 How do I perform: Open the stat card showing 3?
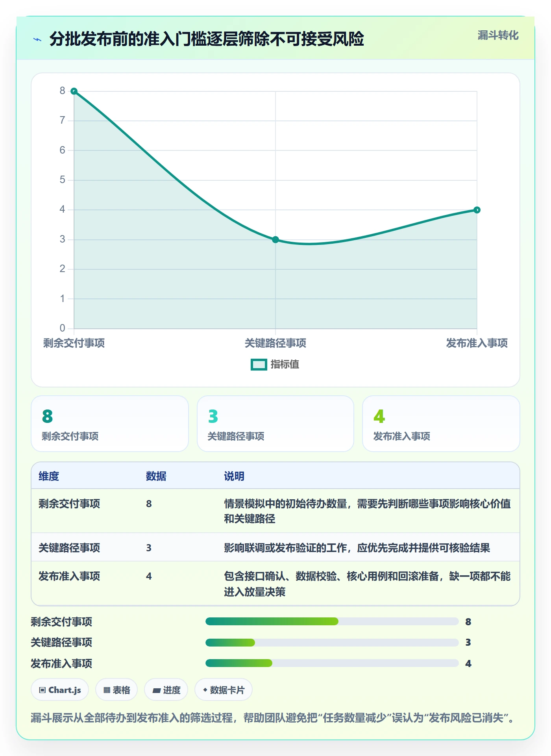275,424
